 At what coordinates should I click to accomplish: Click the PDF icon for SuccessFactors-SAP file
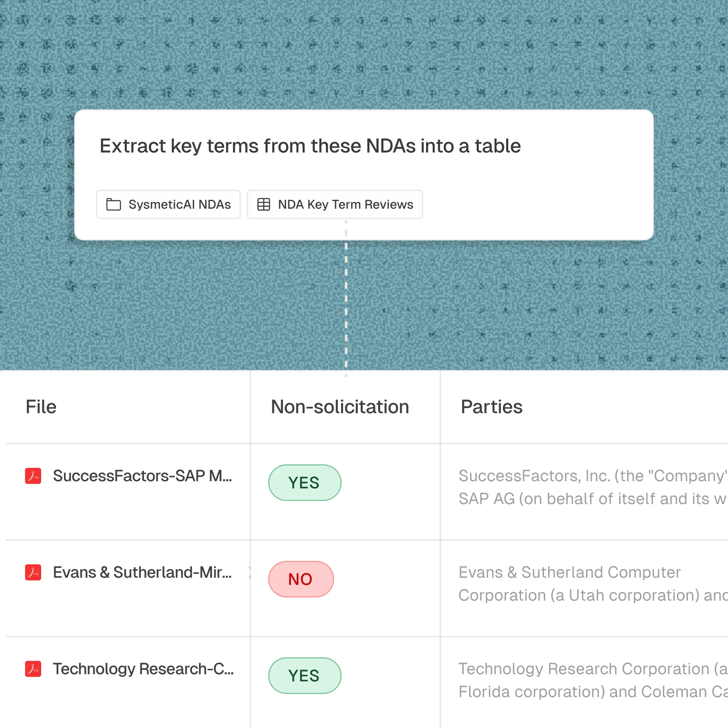coord(33,476)
